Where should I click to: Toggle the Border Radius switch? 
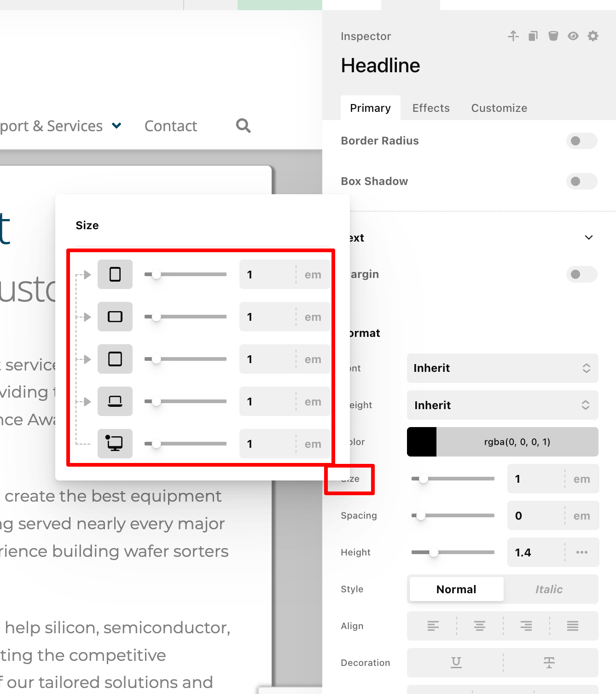[581, 141]
